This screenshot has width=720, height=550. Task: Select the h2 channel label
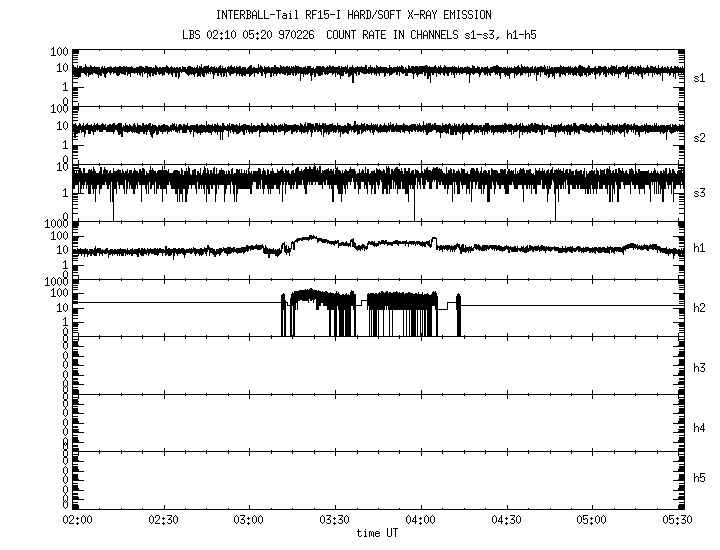699,308
